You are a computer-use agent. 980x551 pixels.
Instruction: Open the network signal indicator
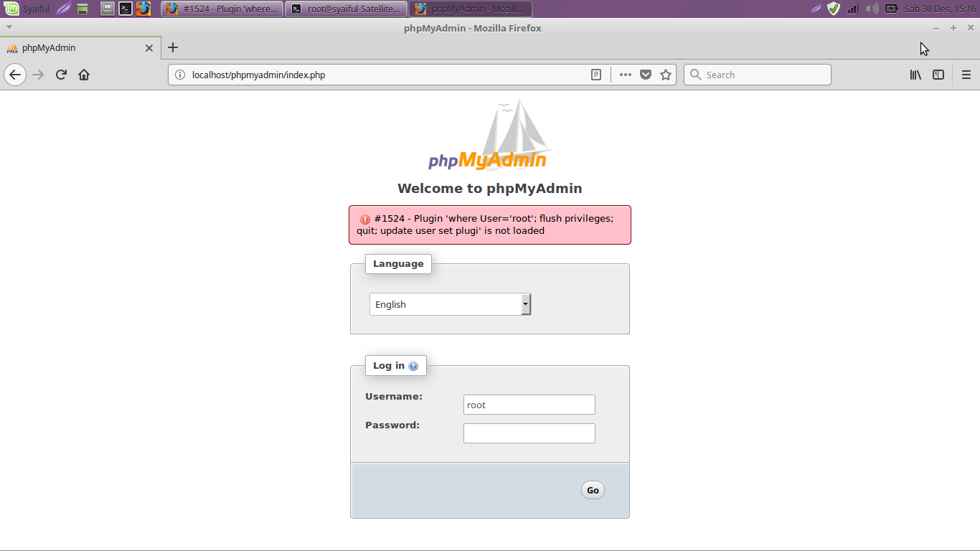pos(852,9)
